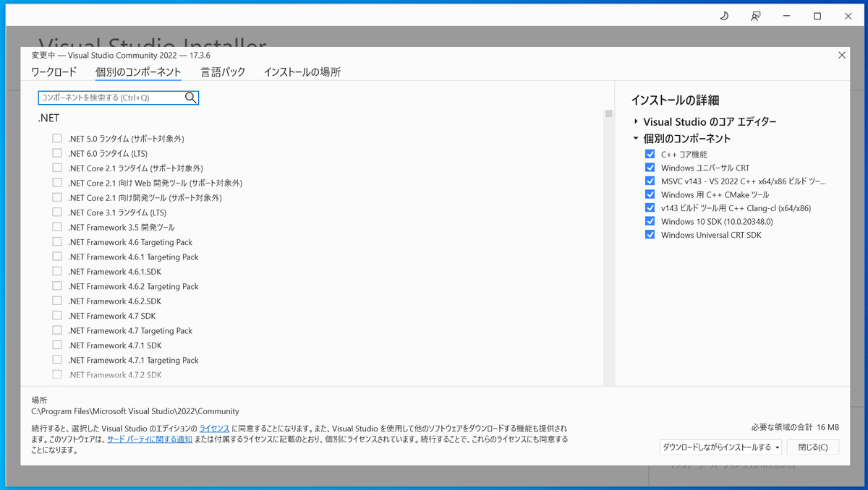Check .NET Framework 4.6.1 SDK checkbox
This screenshot has width=868, height=490.
[x=57, y=272]
